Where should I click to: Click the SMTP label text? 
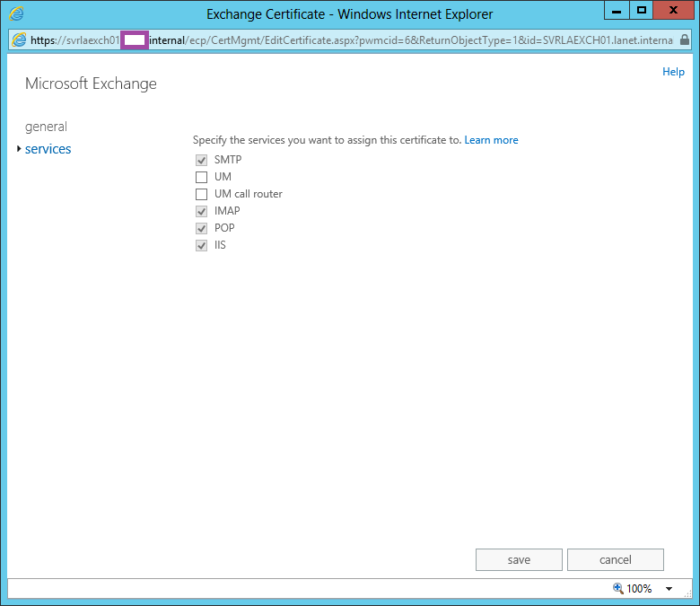click(228, 160)
